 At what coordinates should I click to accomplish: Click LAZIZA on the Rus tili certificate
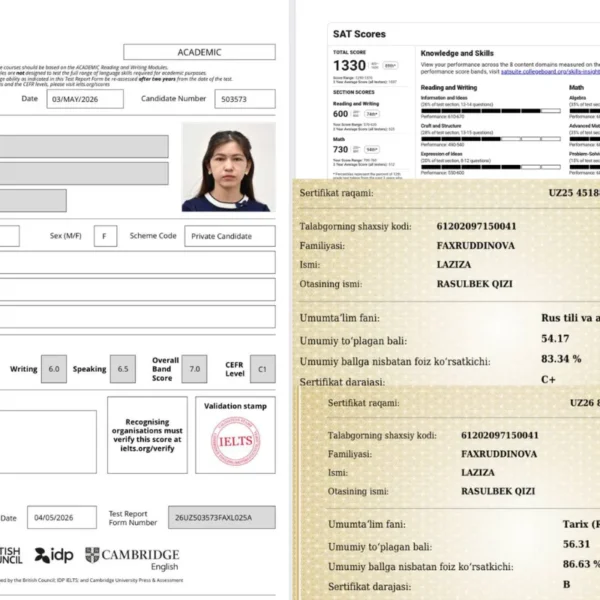pos(454,264)
